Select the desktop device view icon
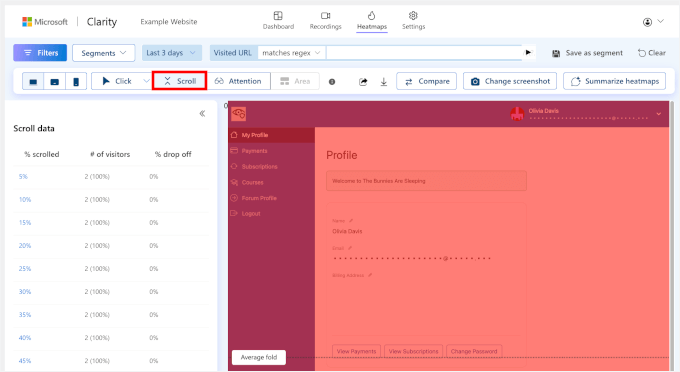Viewport: 680px width, 372px height. 33,82
